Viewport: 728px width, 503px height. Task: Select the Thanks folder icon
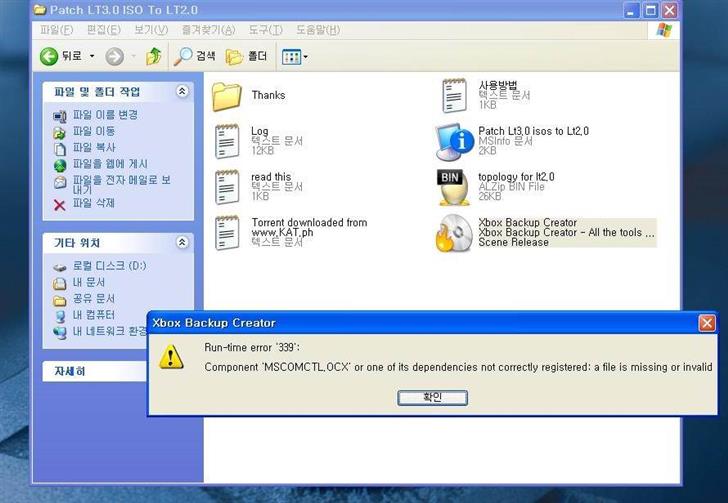point(227,97)
